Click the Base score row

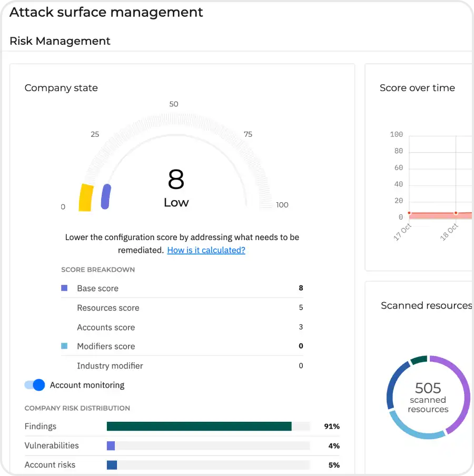(x=182, y=288)
